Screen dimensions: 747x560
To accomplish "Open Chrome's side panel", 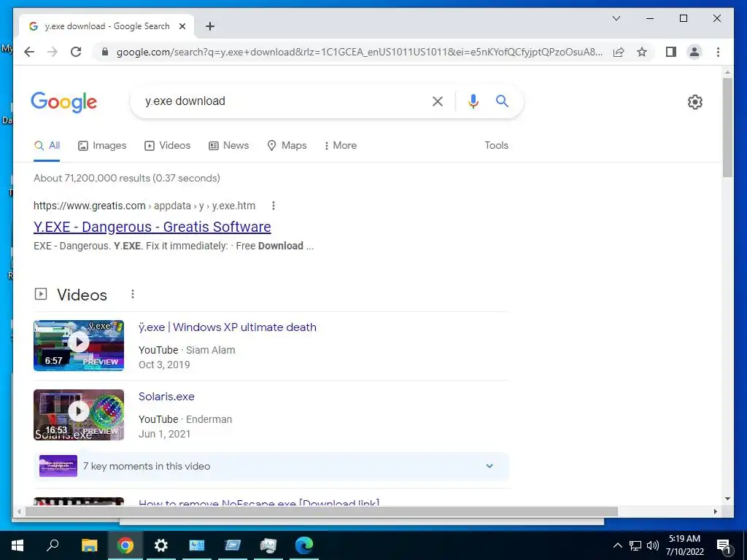I will [671, 52].
